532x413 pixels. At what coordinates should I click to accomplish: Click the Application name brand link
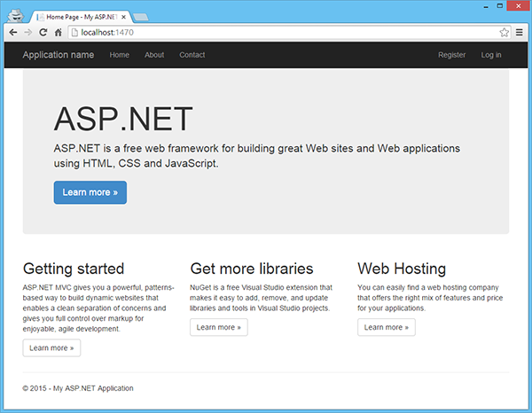59,55
